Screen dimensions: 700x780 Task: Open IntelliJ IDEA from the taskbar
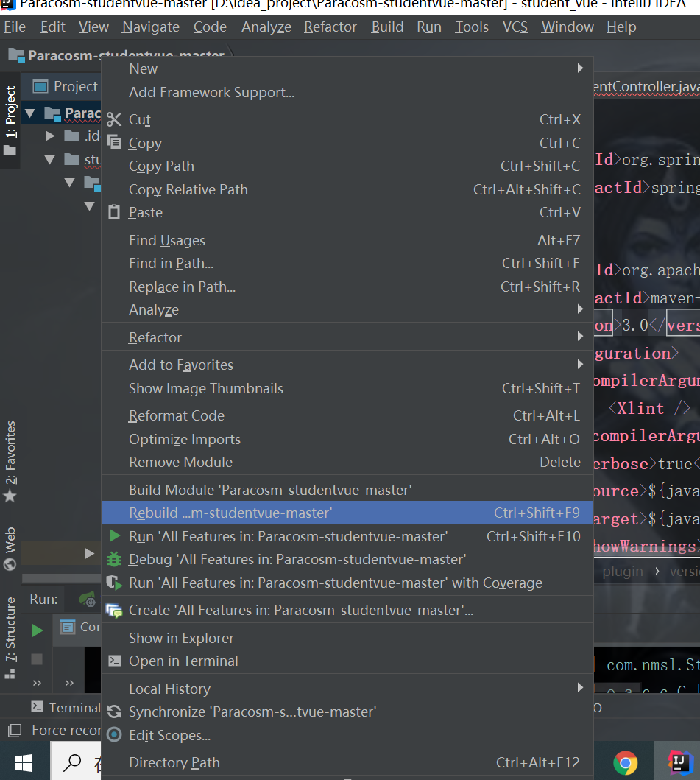click(679, 762)
